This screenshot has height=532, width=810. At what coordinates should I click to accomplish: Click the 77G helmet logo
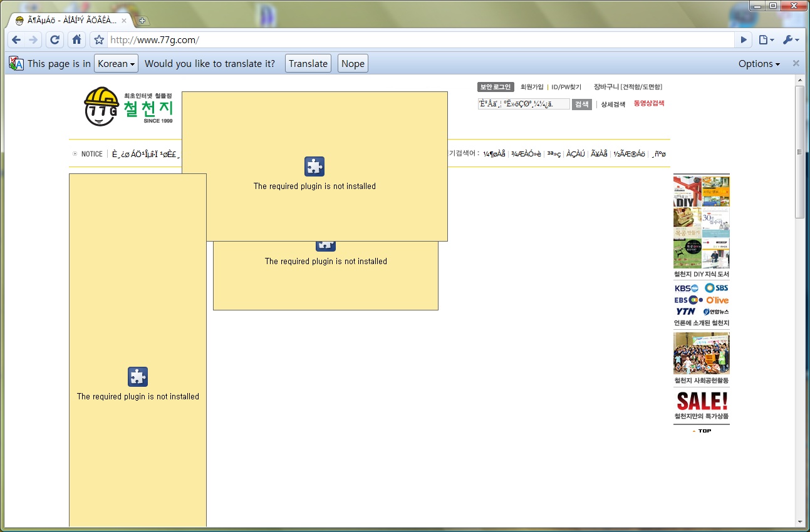point(101,106)
